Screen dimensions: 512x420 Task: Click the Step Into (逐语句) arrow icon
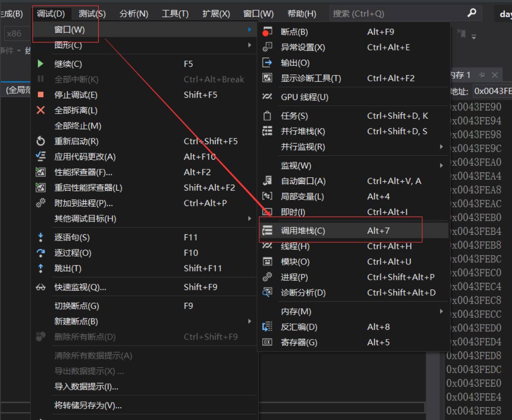[40, 237]
